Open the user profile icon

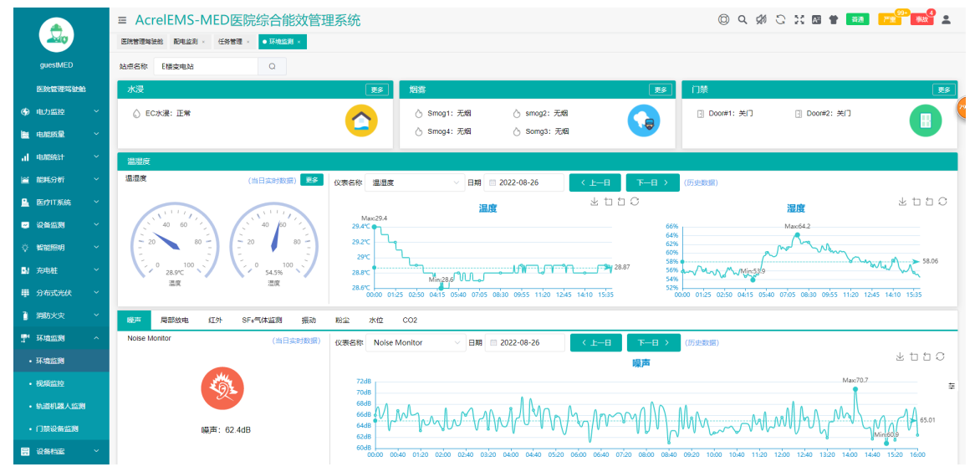pos(947,19)
